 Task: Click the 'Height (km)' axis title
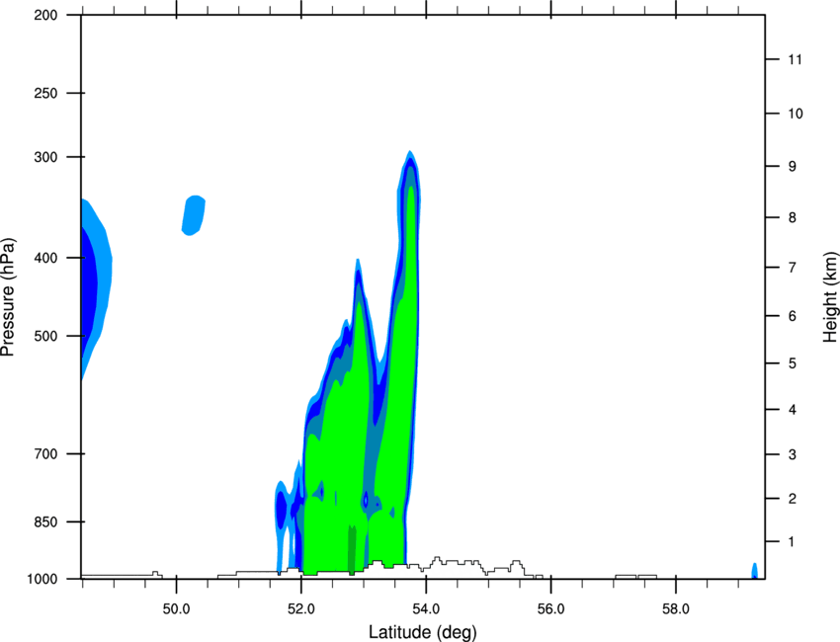(x=830, y=297)
